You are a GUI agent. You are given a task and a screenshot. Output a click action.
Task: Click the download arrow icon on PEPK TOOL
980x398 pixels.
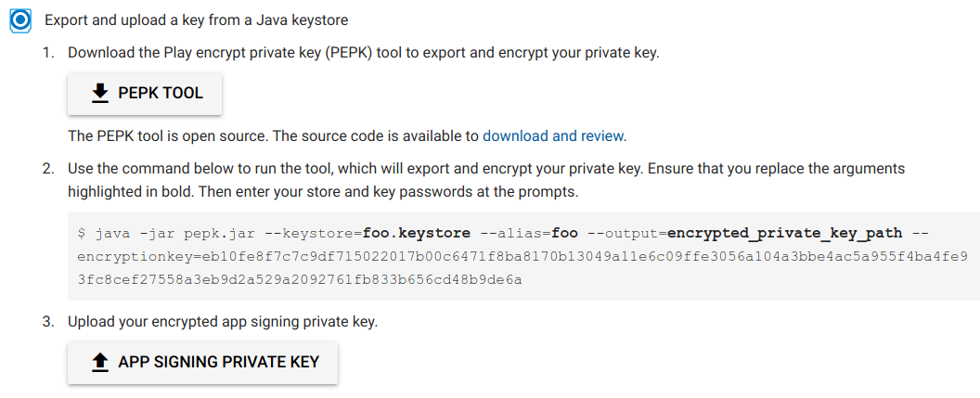(100, 93)
